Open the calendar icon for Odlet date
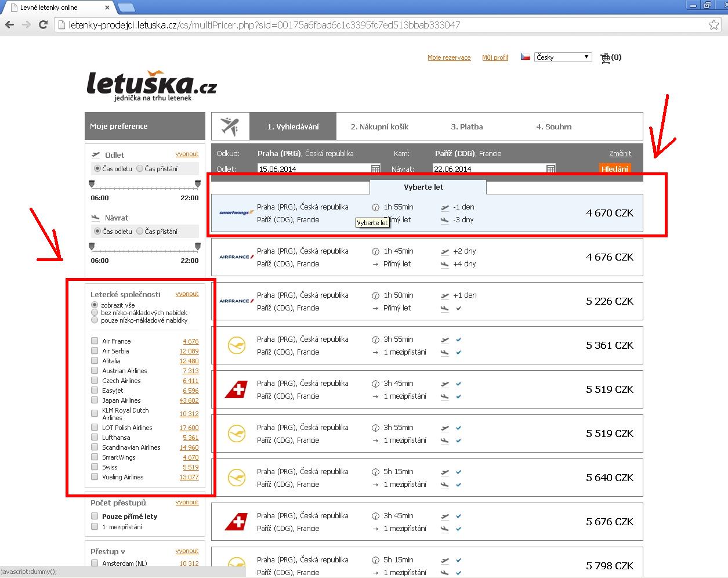Screen dimensions: 728x578 click(x=376, y=169)
